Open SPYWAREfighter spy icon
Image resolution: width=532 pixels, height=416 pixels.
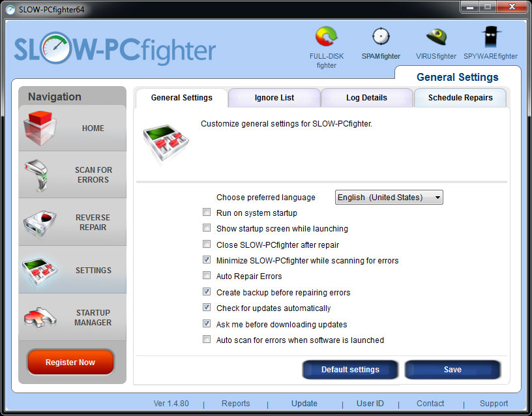click(x=491, y=37)
